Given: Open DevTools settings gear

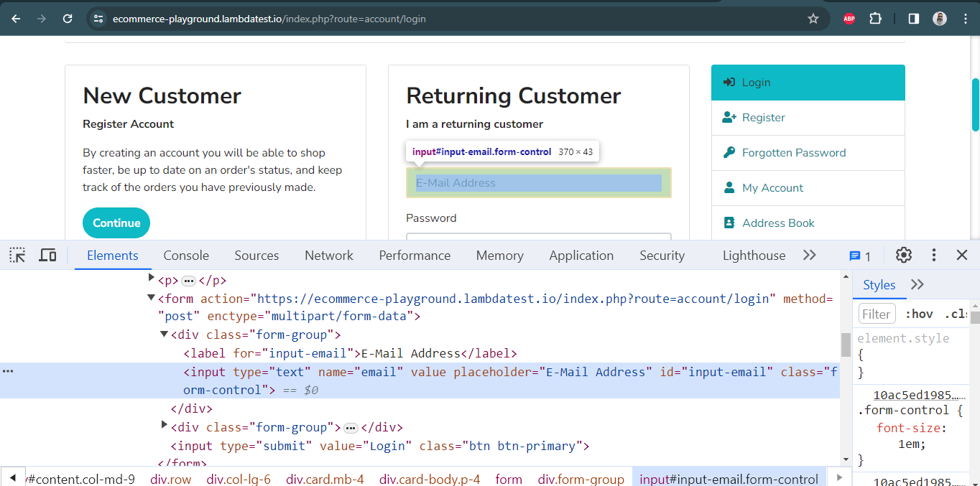Looking at the screenshot, I should 903,255.
